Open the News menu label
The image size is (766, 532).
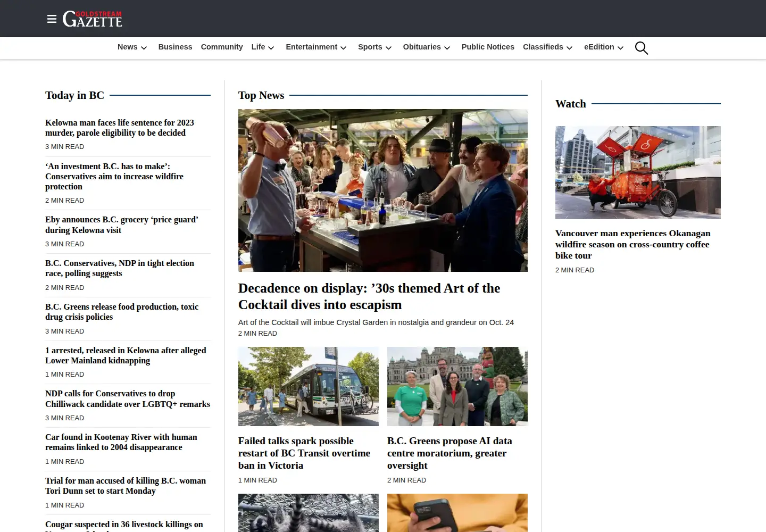click(x=128, y=47)
